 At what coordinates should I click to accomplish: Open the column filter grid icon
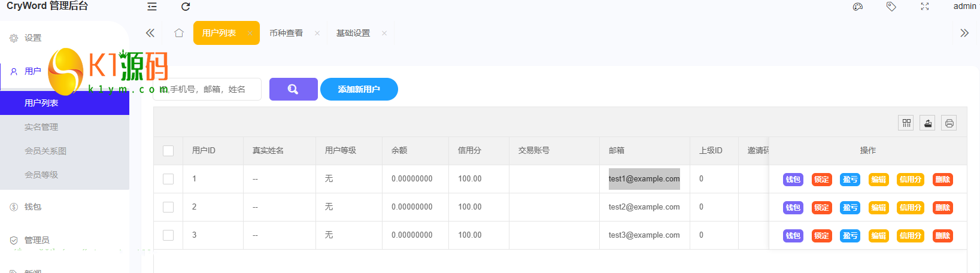(906, 123)
